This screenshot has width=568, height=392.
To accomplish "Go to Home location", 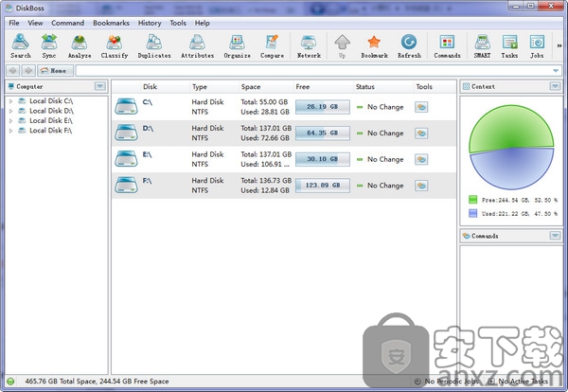I will click(54, 70).
